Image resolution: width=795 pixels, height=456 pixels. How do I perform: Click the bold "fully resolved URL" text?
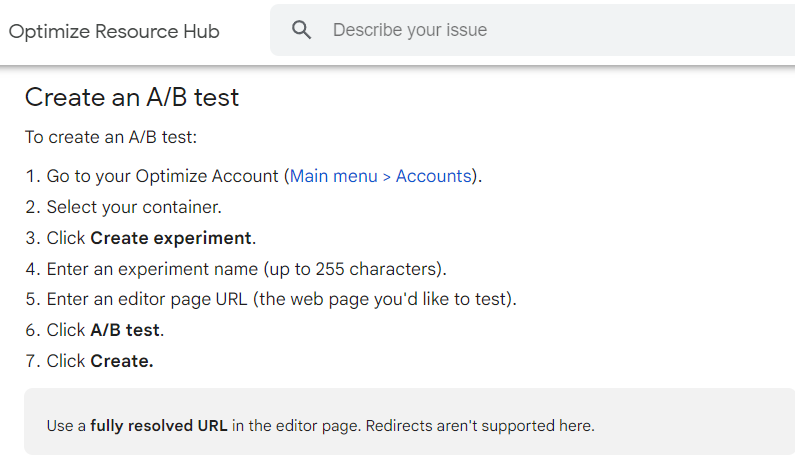point(159,426)
